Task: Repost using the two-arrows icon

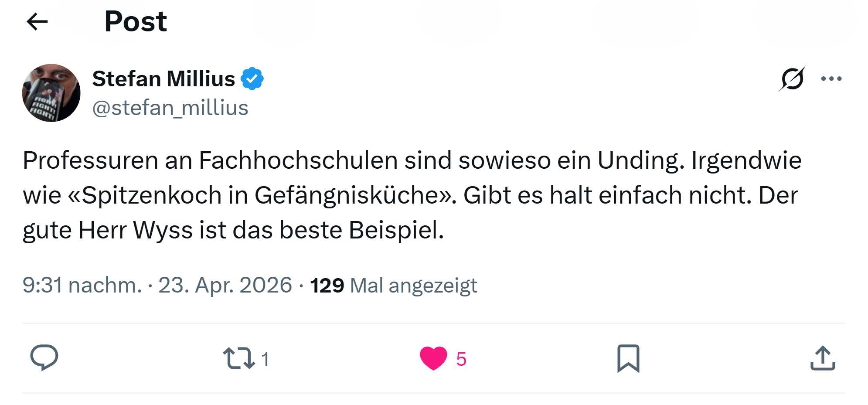Action: [x=239, y=358]
